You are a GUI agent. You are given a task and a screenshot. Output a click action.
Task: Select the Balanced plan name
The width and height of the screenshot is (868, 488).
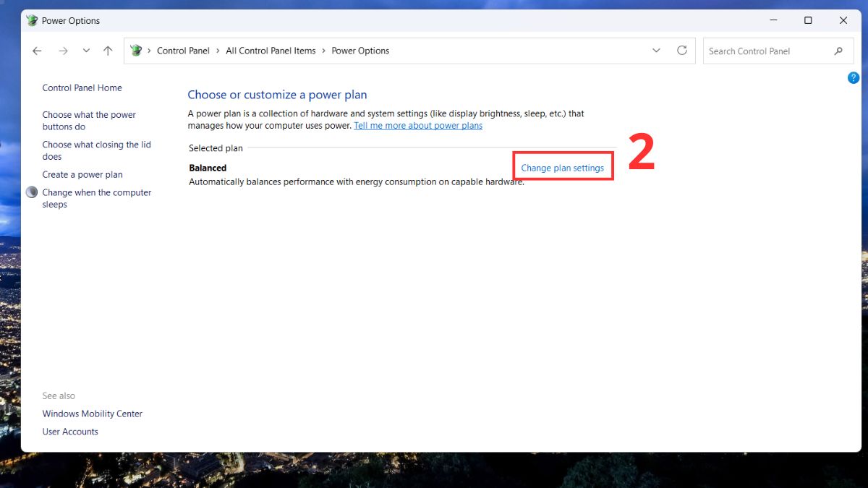pyautogui.click(x=208, y=168)
